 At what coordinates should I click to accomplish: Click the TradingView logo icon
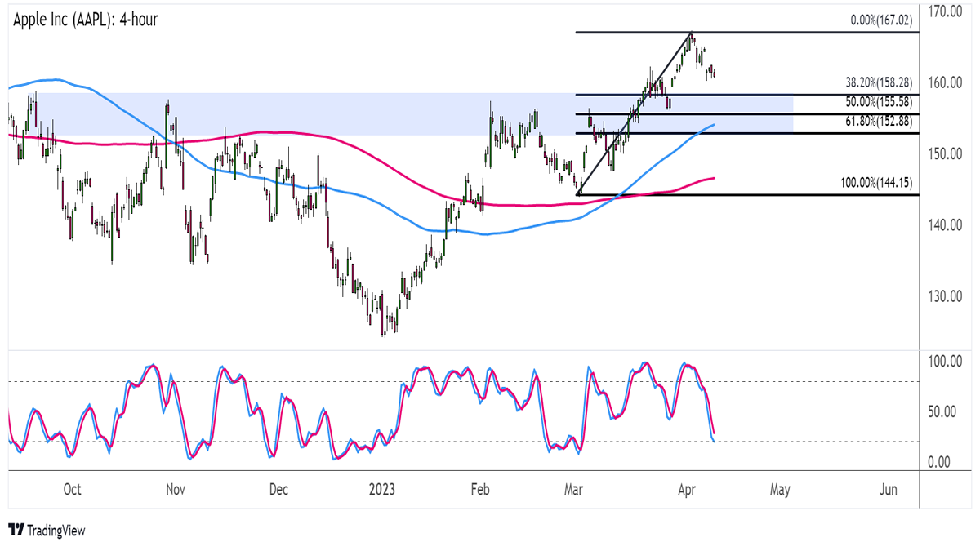pyautogui.click(x=16, y=531)
